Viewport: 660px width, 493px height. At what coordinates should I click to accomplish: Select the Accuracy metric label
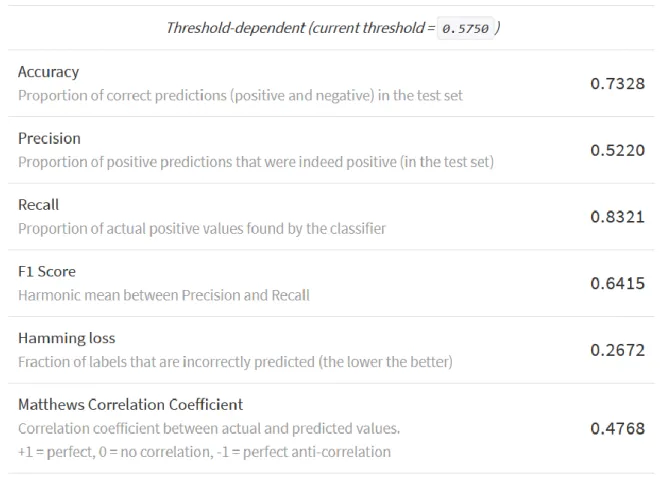[x=48, y=72]
